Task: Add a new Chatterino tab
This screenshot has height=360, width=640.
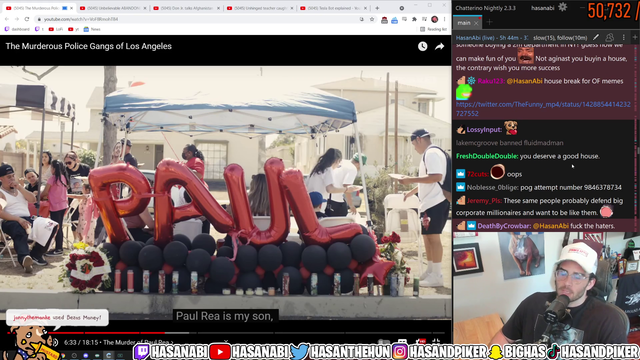Action: click(489, 22)
